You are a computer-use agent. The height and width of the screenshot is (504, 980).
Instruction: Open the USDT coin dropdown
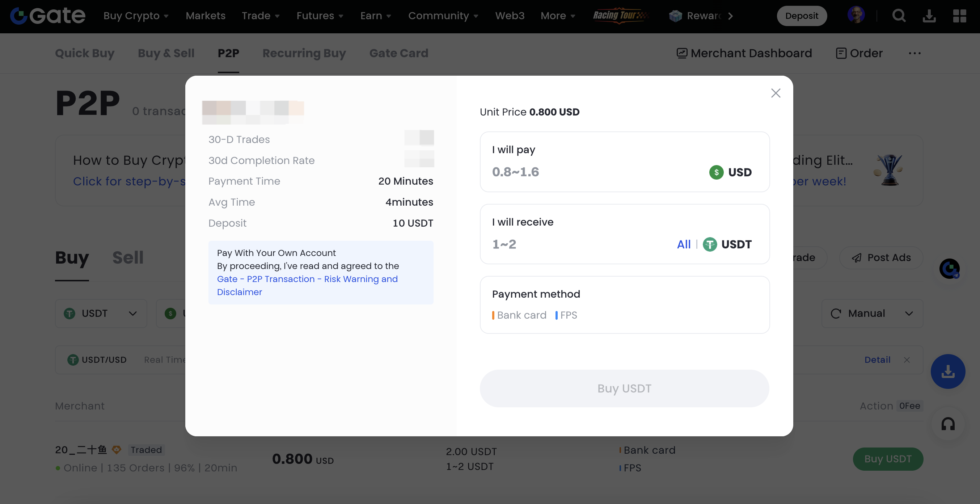pyautogui.click(x=101, y=314)
